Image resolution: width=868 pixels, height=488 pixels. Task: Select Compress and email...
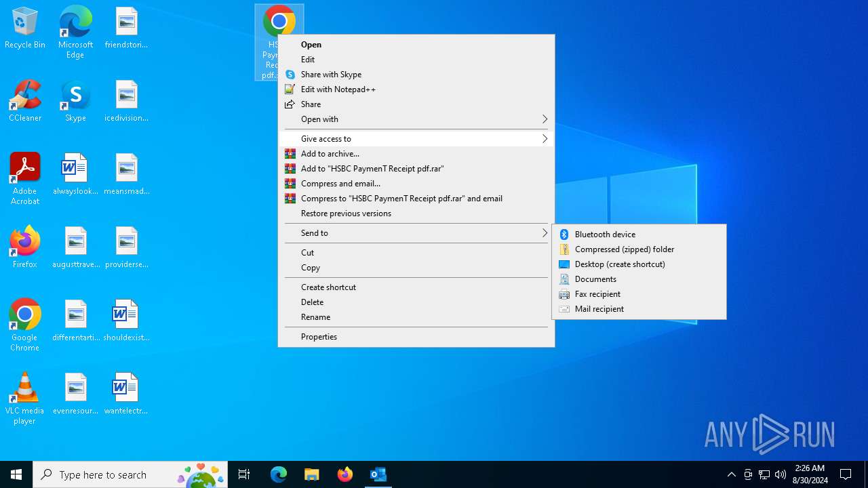416,184
